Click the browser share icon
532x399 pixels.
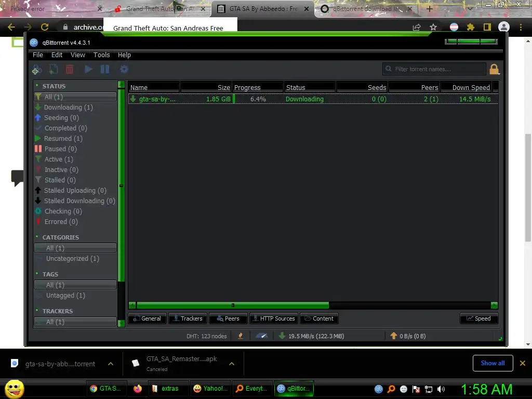pyautogui.click(x=417, y=27)
